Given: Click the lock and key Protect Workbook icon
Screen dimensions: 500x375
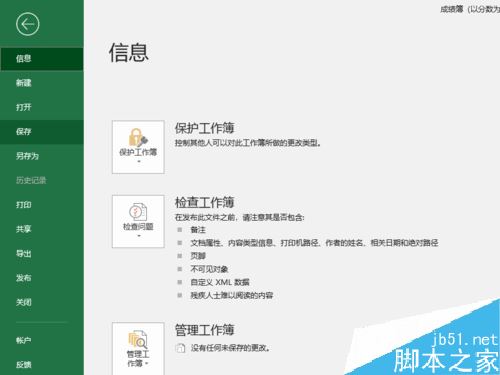Looking at the screenshot, I should coord(138,137).
